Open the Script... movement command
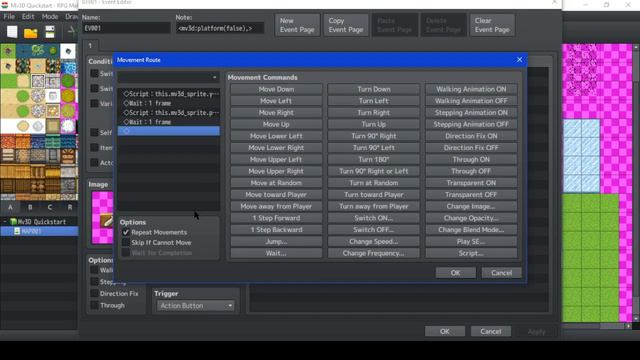Screen dimensions: 640x360 471,253
